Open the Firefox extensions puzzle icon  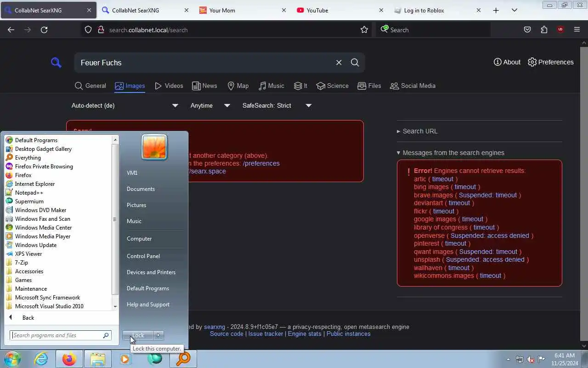[x=544, y=30]
